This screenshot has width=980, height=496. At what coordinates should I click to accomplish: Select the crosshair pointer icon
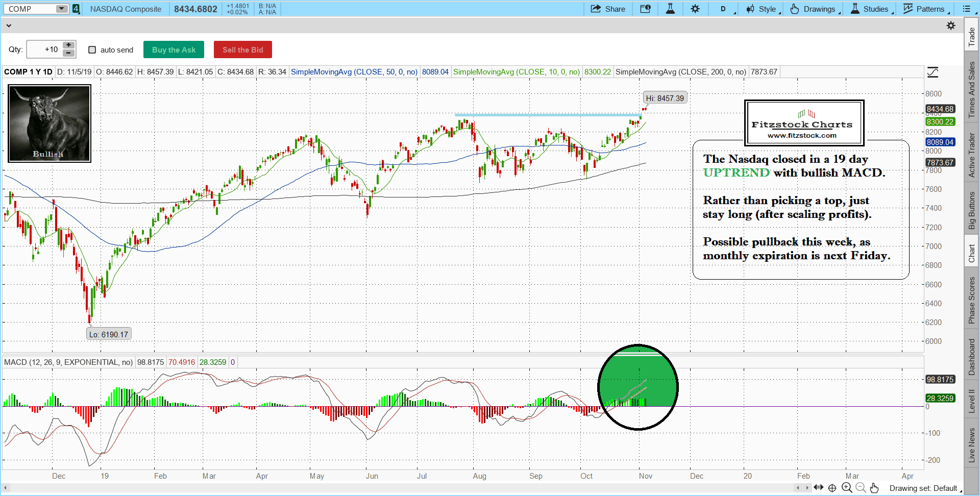pyautogui.click(x=832, y=488)
